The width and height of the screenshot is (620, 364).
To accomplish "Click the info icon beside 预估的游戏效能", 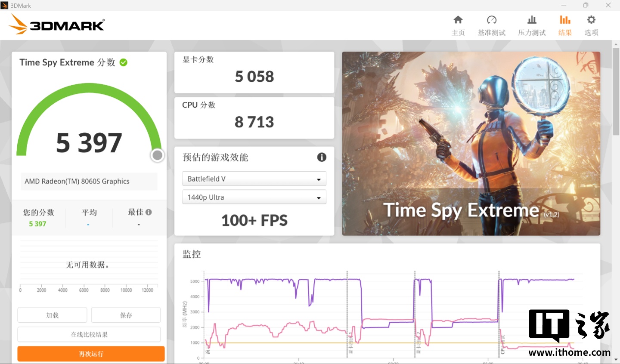I will pyautogui.click(x=322, y=157).
